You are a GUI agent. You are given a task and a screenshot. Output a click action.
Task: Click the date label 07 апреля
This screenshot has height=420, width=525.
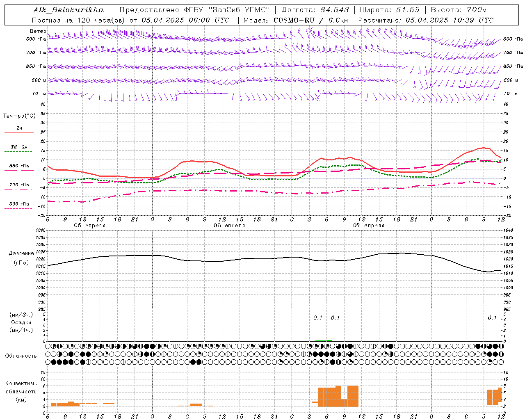pyautogui.click(x=368, y=226)
